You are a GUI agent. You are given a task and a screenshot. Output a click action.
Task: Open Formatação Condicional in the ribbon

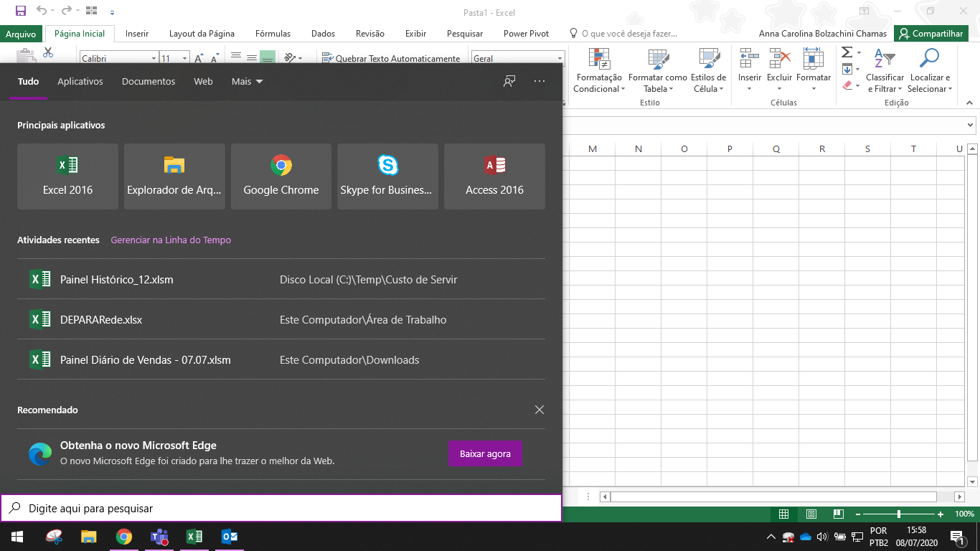[x=599, y=70]
